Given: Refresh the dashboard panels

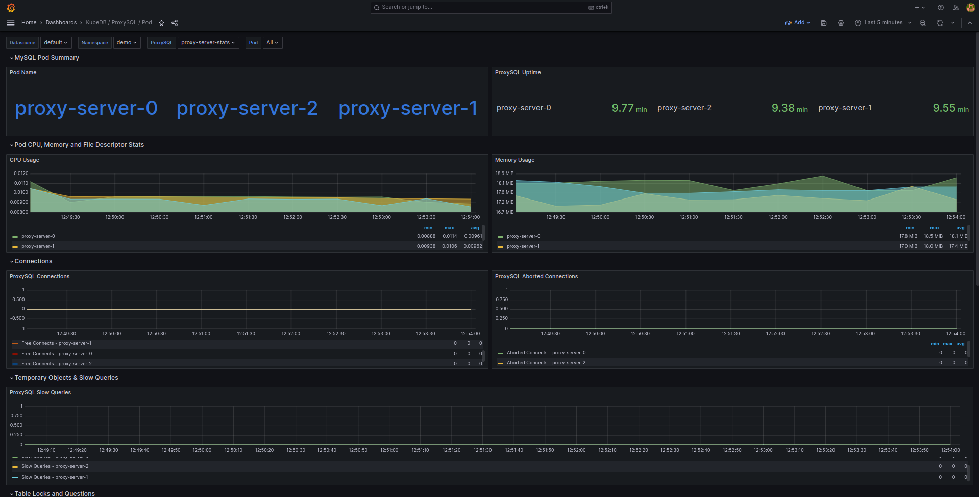Looking at the screenshot, I should click(939, 23).
